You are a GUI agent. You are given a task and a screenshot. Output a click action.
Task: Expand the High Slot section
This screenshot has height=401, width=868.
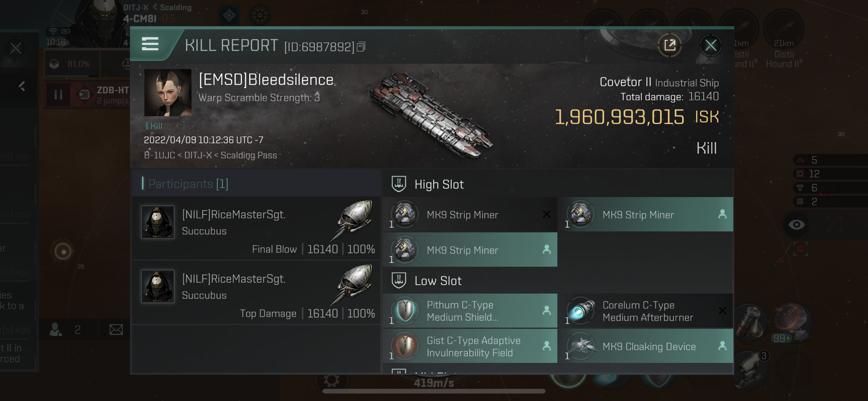438,185
